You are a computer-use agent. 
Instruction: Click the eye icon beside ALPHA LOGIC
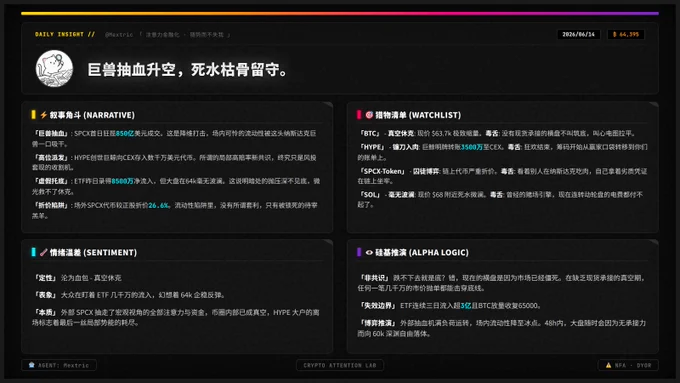369,252
